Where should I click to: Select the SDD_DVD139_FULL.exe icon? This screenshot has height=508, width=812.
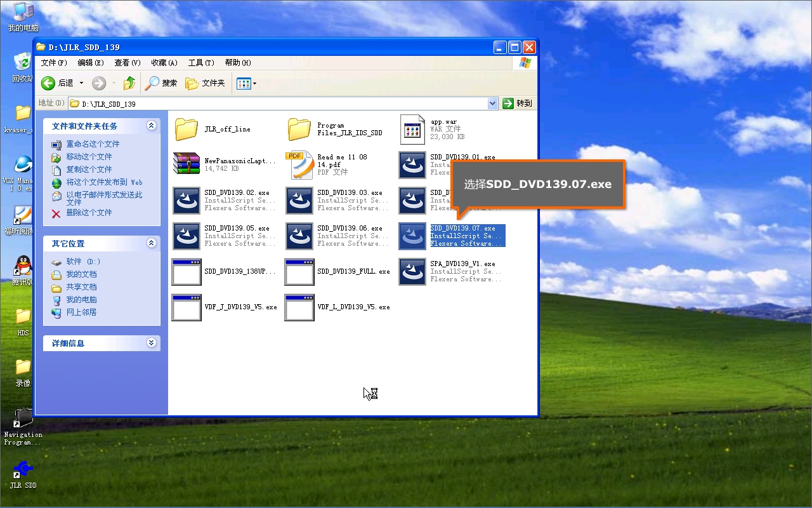(x=299, y=272)
